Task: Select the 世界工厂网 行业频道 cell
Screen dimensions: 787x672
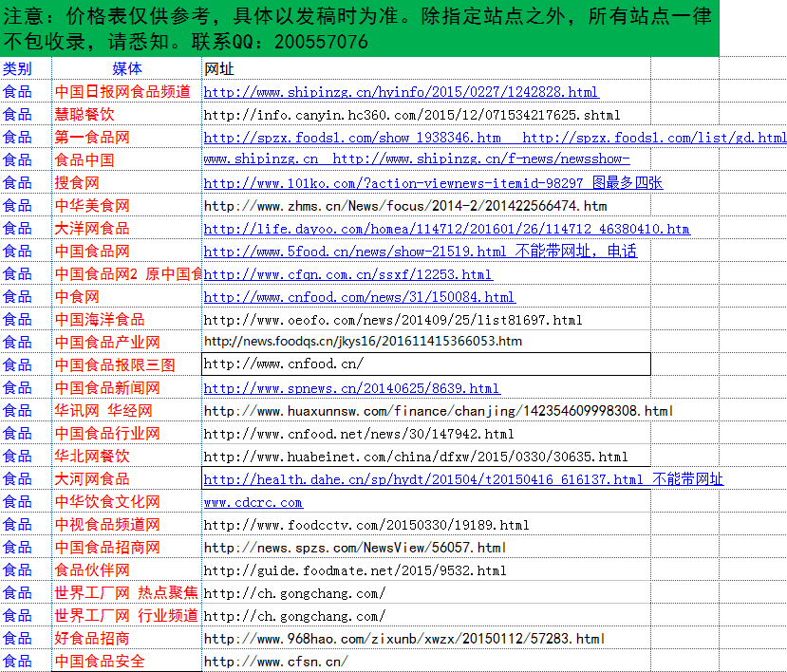Action: [126, 616]
